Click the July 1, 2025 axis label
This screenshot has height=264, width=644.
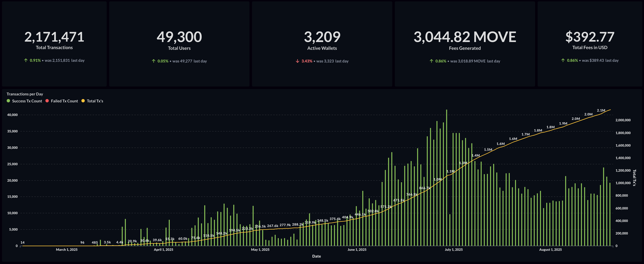pyautogui.click(x=454, y=250)
